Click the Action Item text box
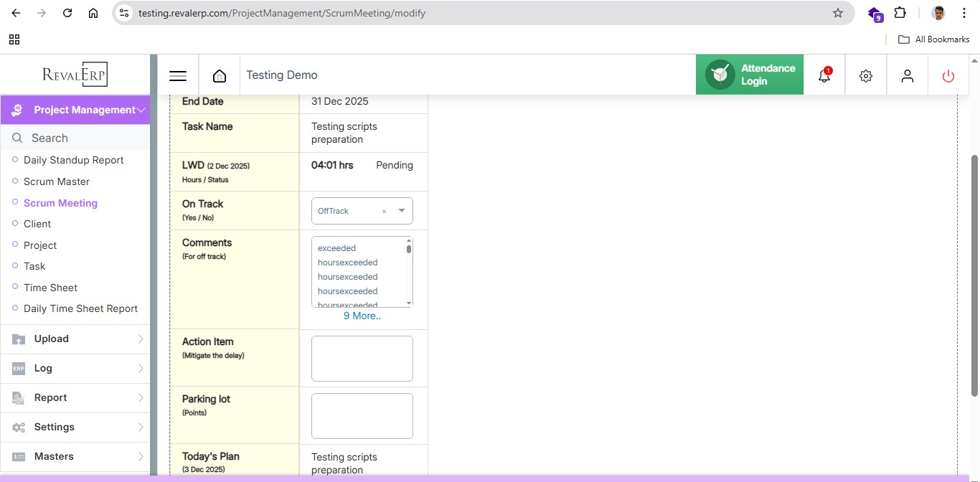This screenshot has width=980, height=482. pos(362,359)
